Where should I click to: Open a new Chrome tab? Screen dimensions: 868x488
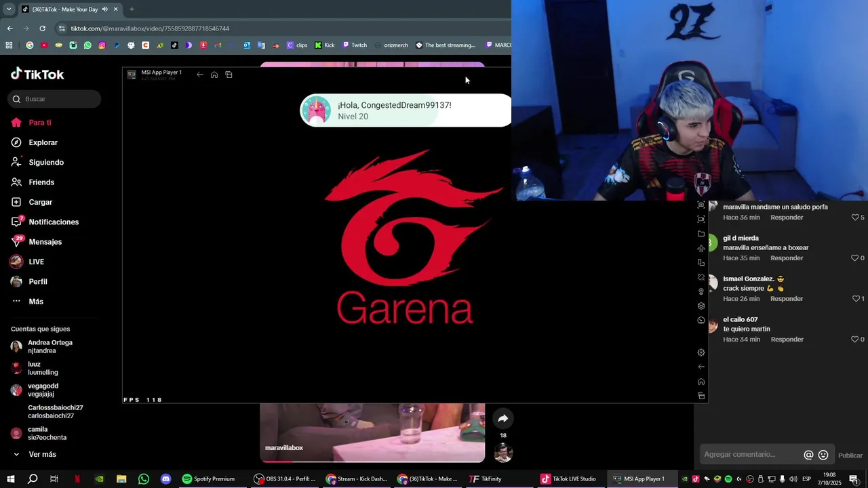point(132,9)
